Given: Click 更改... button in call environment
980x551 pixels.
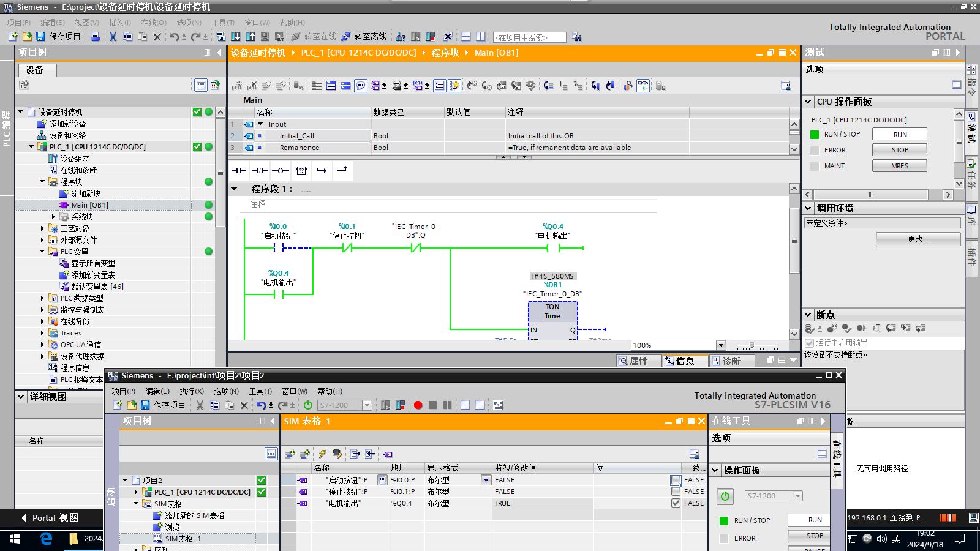Looking at the screenshot, I should [918, 239].
